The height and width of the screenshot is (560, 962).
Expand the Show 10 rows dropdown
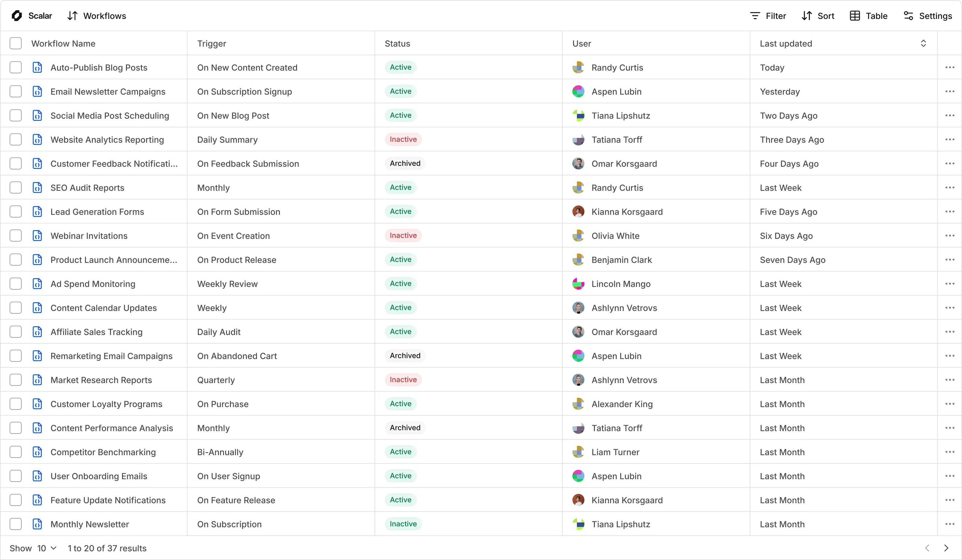click(x=47, y=548)
